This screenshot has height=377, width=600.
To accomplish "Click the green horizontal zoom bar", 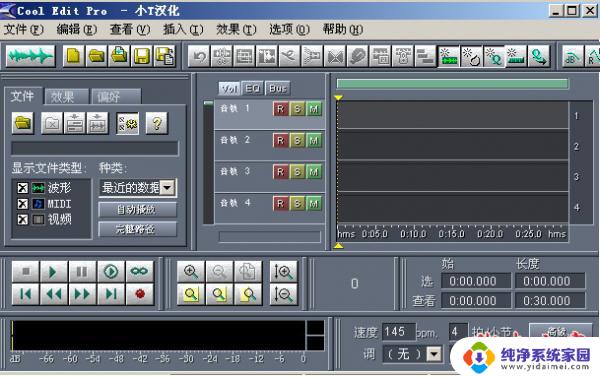I will [x=452, y=84].
